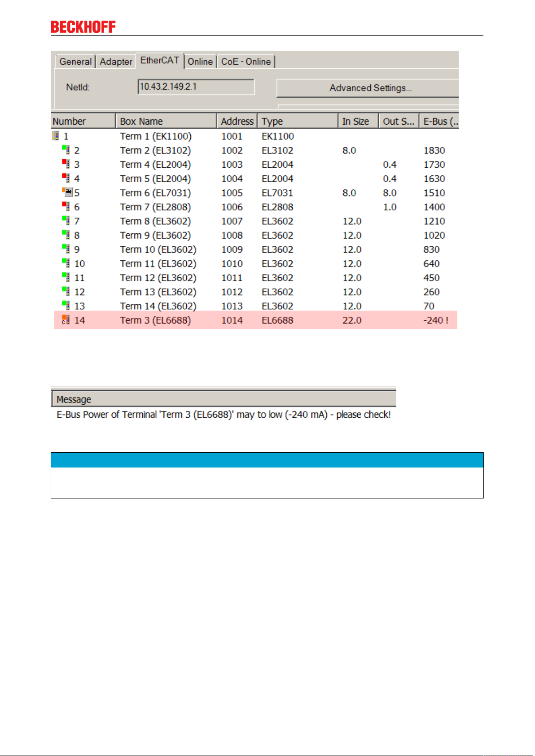Click the Advanced Settings button
The image size is (535, 756).
pyautogui.click(x=368, y=88)
